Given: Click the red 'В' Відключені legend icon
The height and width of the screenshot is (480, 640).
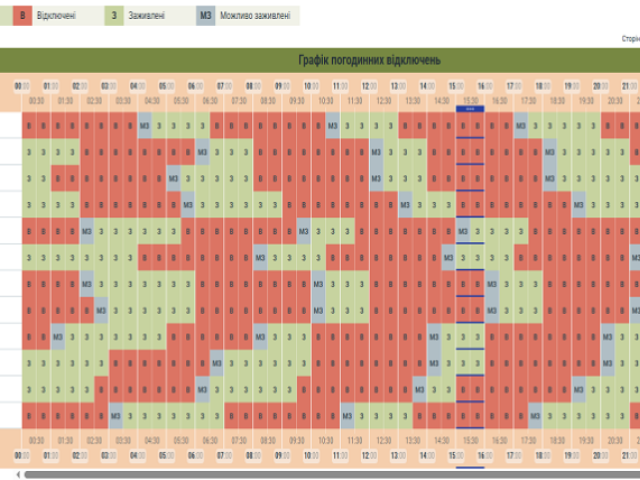Looking at the screenshot, I should (x=22, y=16).
